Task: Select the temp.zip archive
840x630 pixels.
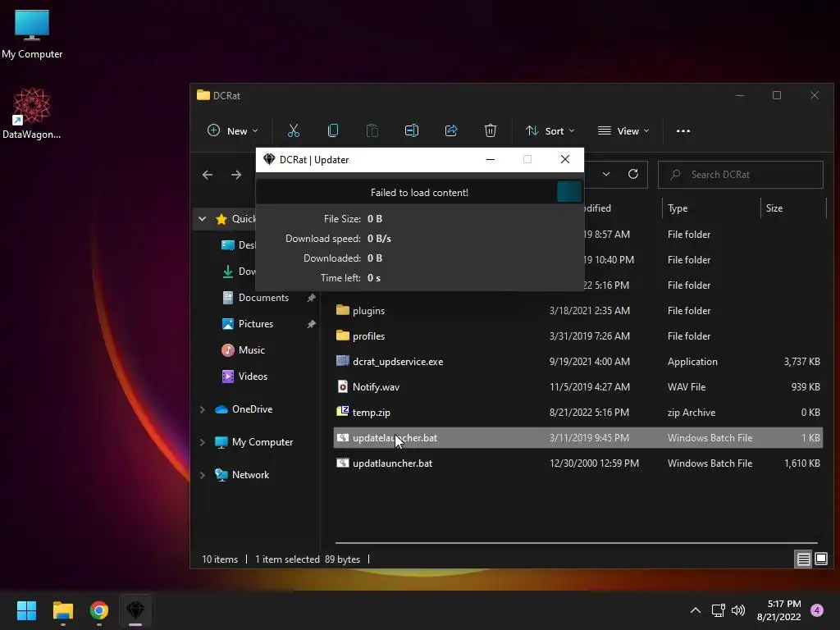Action: tap(577, 413)
